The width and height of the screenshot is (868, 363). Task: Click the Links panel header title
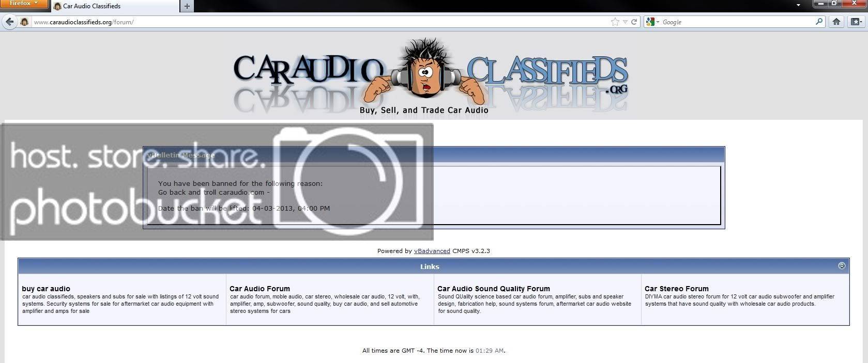coord(430,266)
